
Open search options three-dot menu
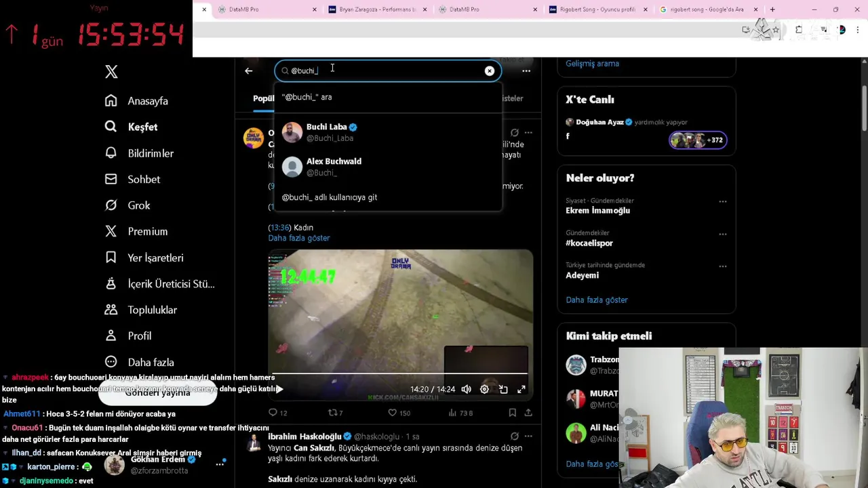tap(526, 70)
